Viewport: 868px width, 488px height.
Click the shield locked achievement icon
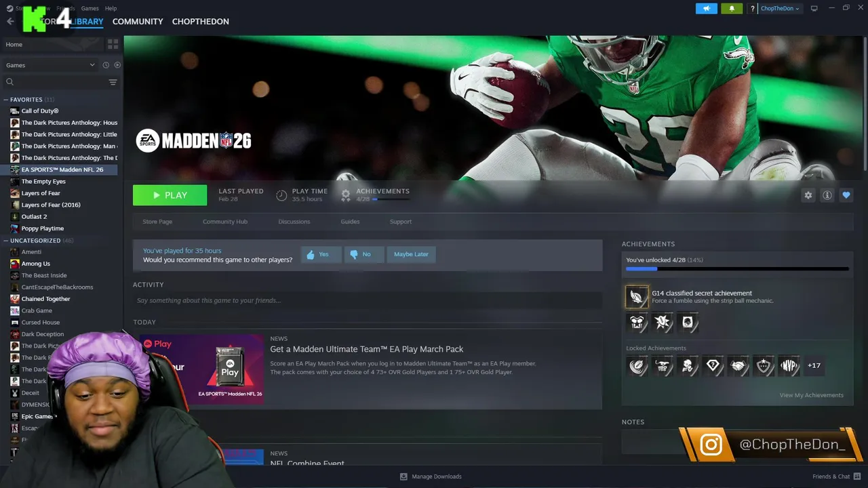[x=764, y=366]
